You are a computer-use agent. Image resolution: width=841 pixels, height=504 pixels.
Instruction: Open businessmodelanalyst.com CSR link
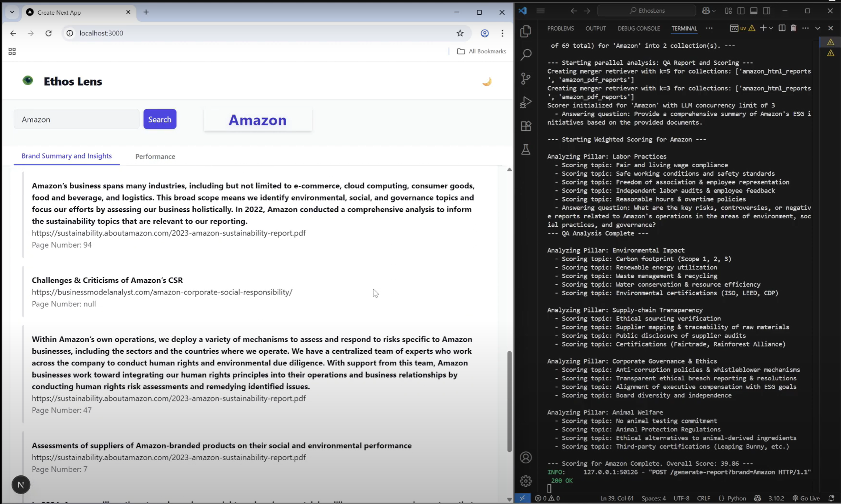pyautogui.click(x=162, y=292)
